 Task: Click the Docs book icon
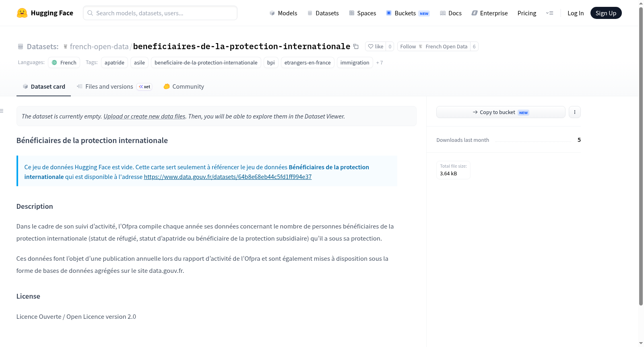443,13
